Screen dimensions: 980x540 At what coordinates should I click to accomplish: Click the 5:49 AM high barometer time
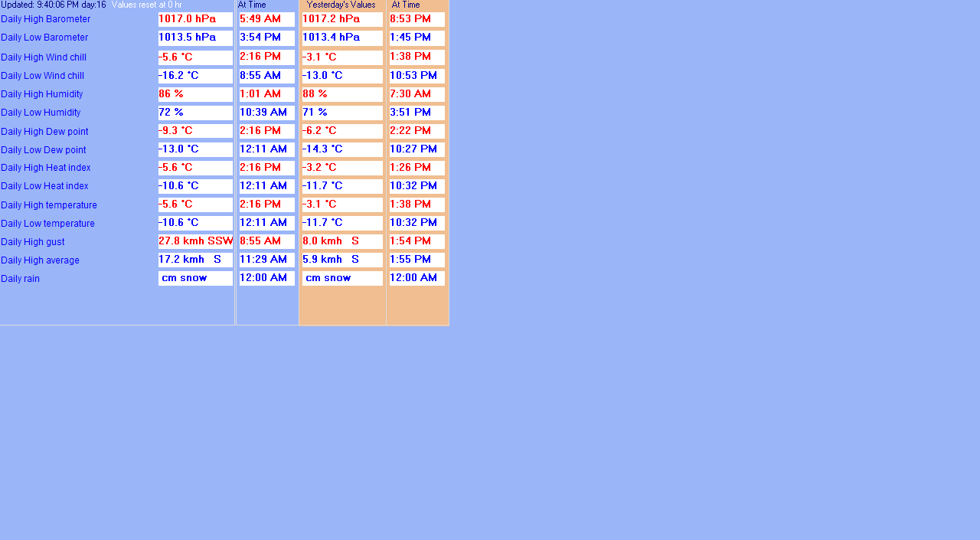[x=266, y=19]
